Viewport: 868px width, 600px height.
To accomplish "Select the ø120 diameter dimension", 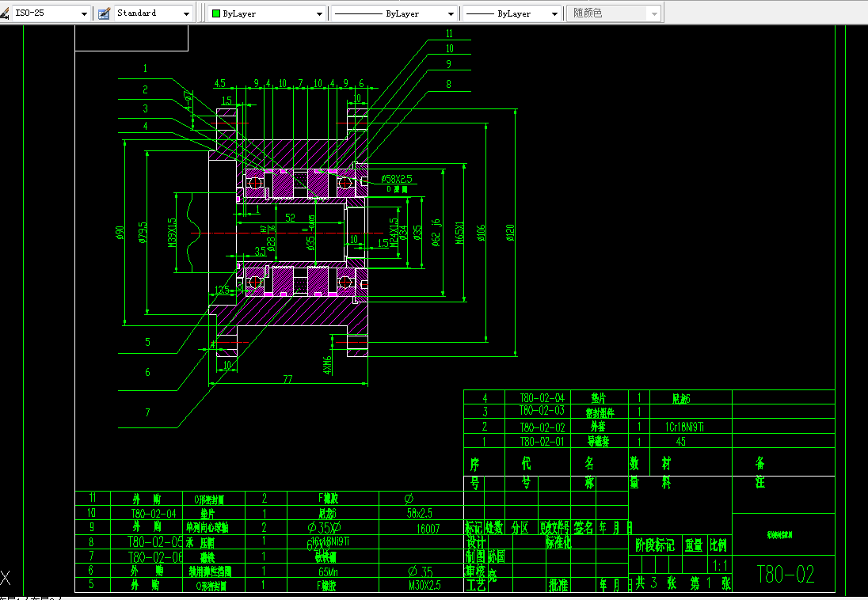I will 510,233.
